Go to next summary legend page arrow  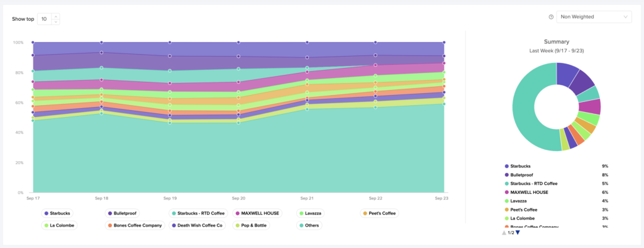click(518, 233)
